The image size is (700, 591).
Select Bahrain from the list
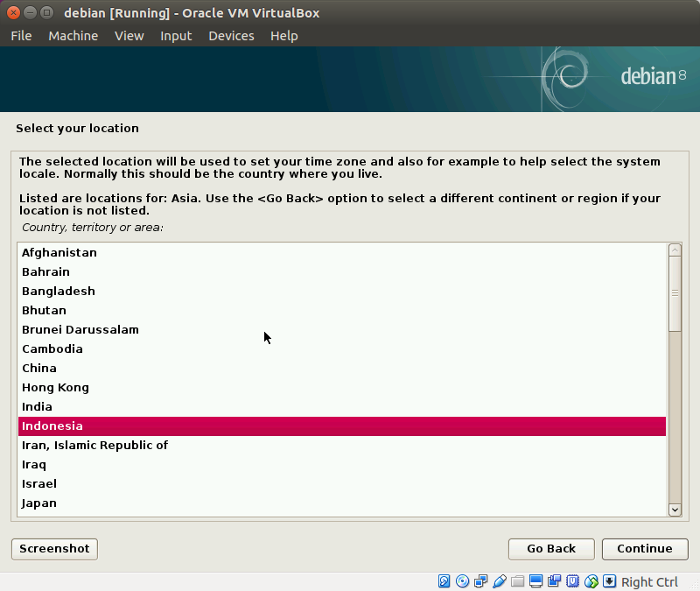(x=342, y=271)
